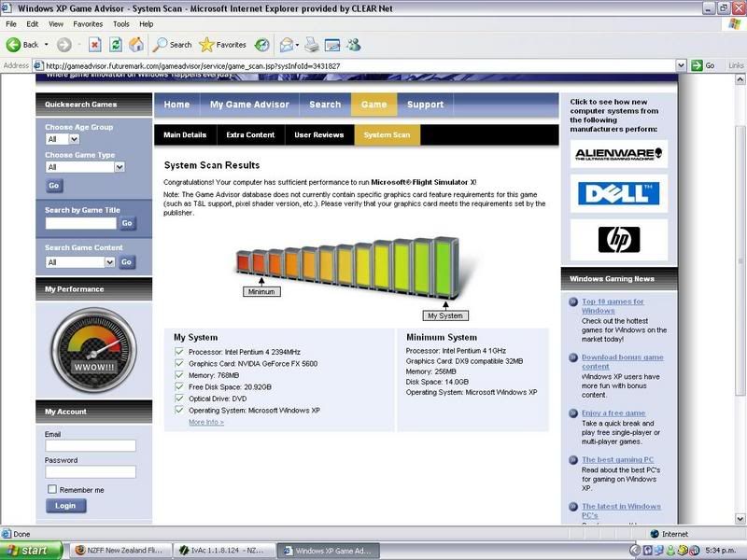Click the Search by Game Title field
747x560 pixels.
(80, 224)
